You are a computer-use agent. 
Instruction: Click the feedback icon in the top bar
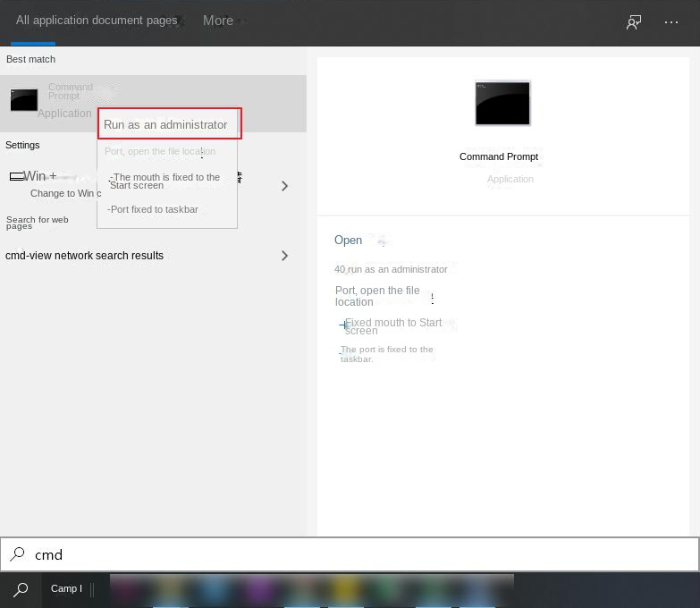(634, 22)
